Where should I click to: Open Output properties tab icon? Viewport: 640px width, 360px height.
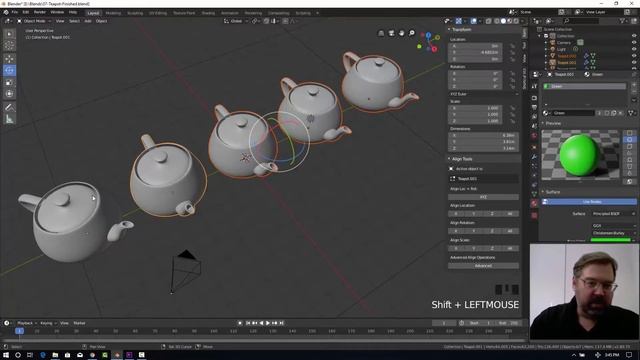pos(534,107)
